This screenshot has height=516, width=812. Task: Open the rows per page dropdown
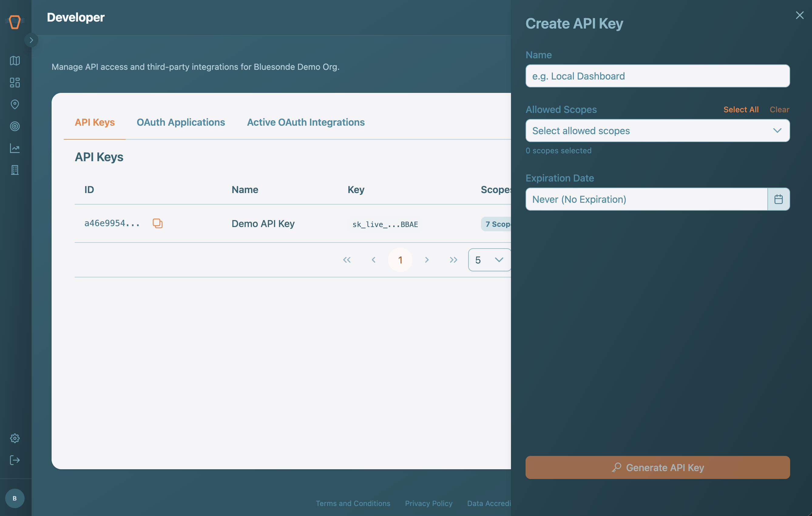point(489,260)
